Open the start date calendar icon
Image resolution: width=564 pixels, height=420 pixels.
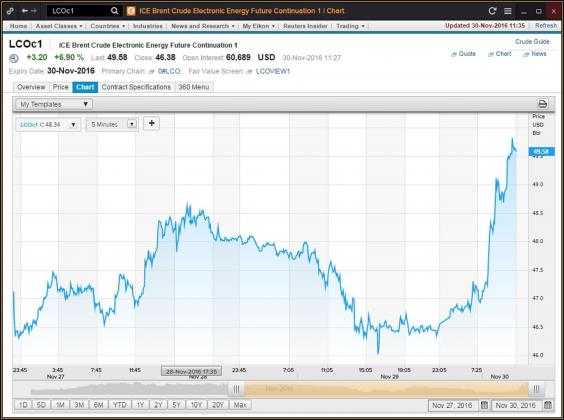tap(484, 405)
